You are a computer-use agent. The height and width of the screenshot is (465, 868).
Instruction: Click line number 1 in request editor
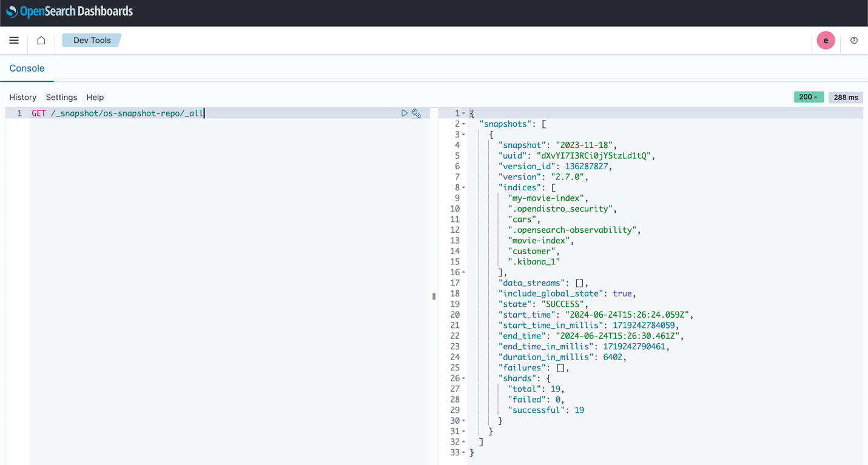[19, 113]
